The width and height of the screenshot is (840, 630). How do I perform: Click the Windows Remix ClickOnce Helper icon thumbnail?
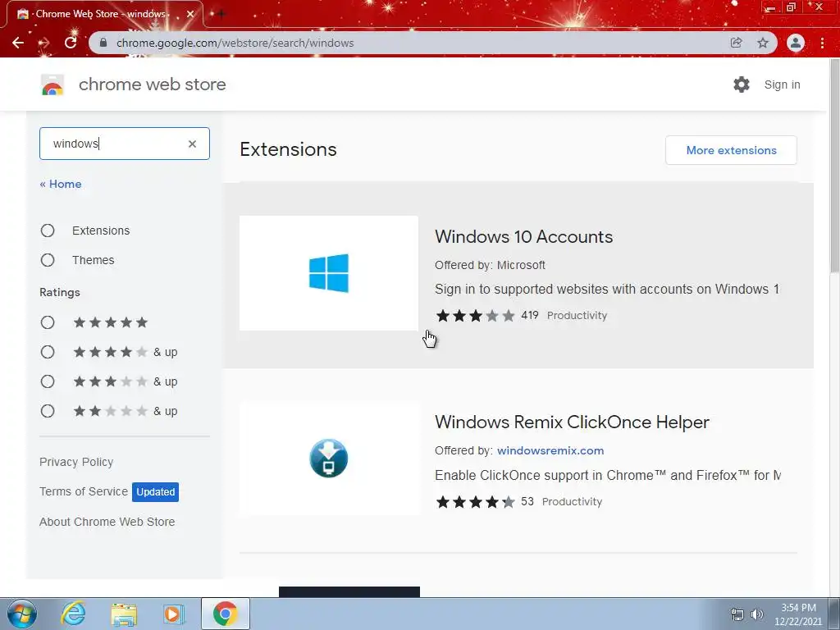pyautogui.click(x=329, y=459)
